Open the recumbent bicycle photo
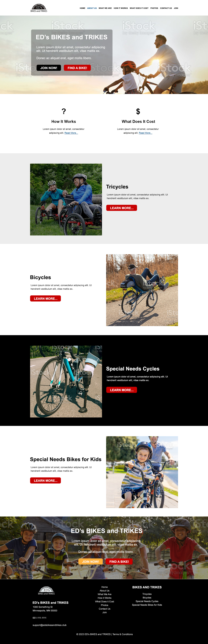Screen dimensions: 208x644 coord(142,290)
